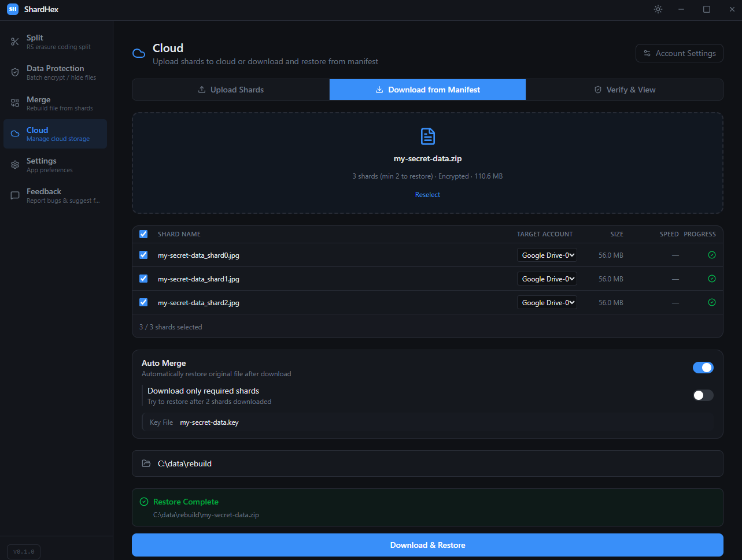Click Reselect to choose another manifest
The width and height of the screenshot is (742, 560).
point(427,195)
